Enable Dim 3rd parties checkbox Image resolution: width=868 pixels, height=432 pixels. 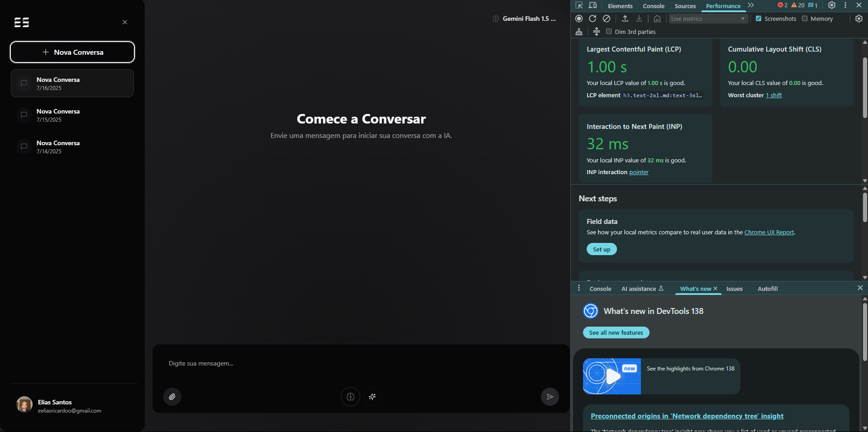pos(609,32)
